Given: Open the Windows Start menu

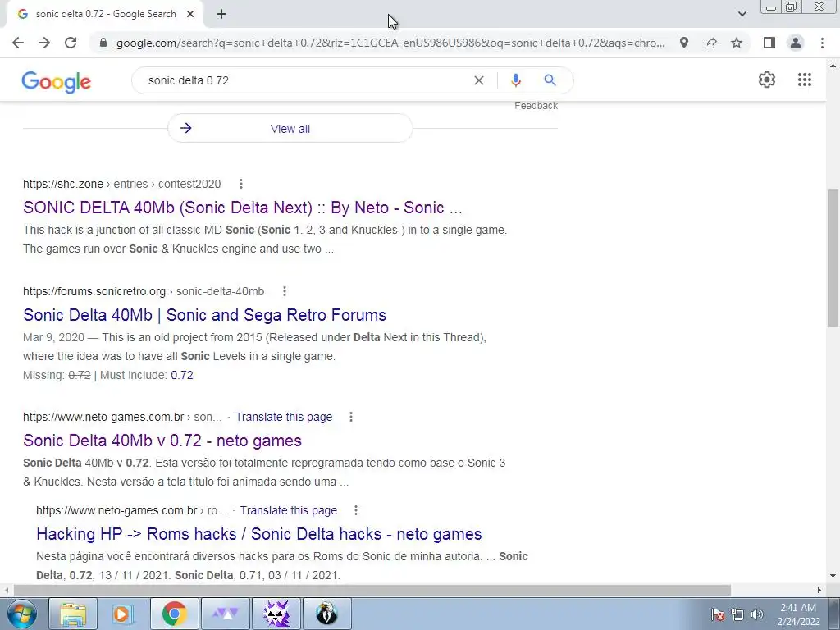Looking at the screenshot, I should 22,614.
